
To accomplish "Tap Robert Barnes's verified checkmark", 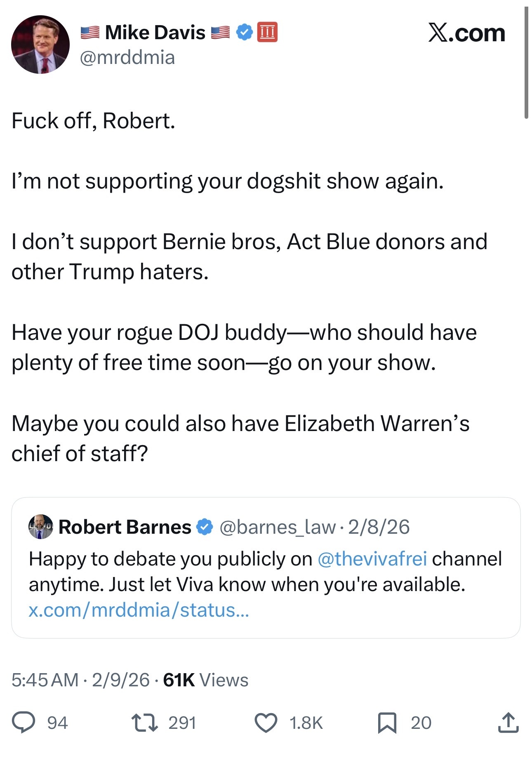I will click(205, 527).
